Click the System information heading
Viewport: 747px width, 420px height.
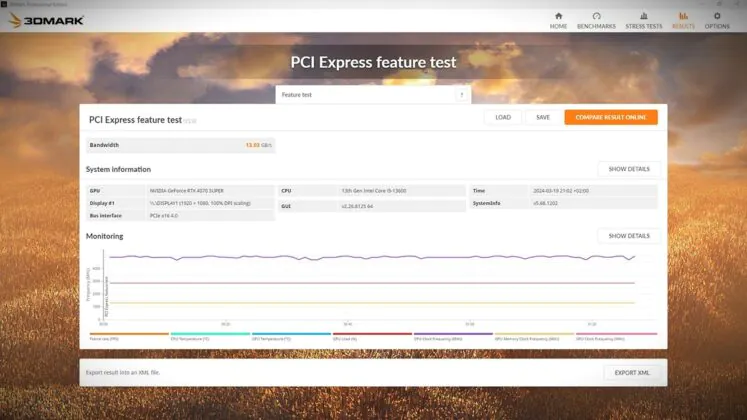[x=118, y=169]
